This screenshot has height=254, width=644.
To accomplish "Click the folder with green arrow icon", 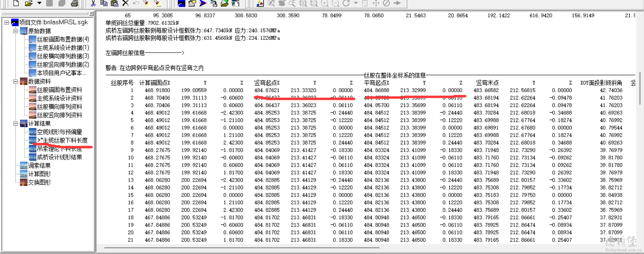I will tap(225, 3).
